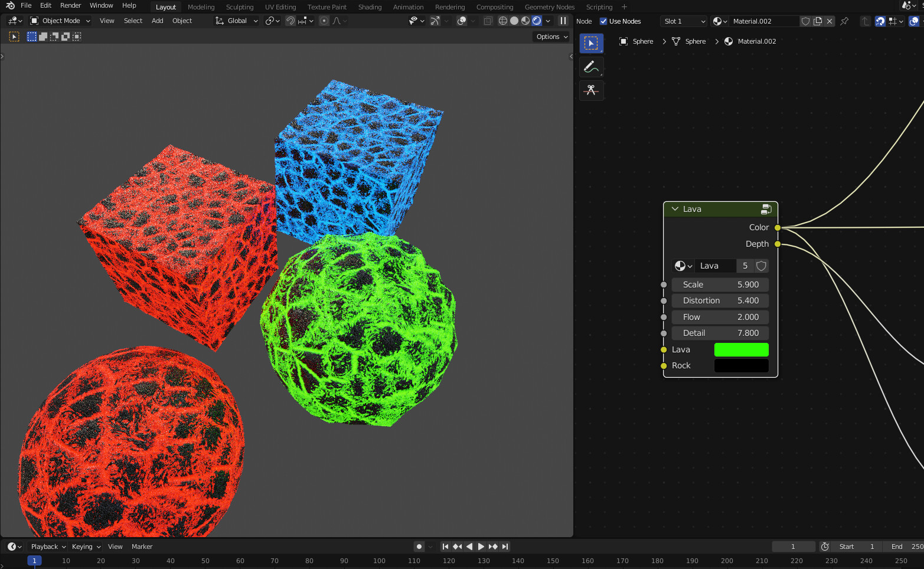Toggle viewport overlays visibility

(463, 21)
